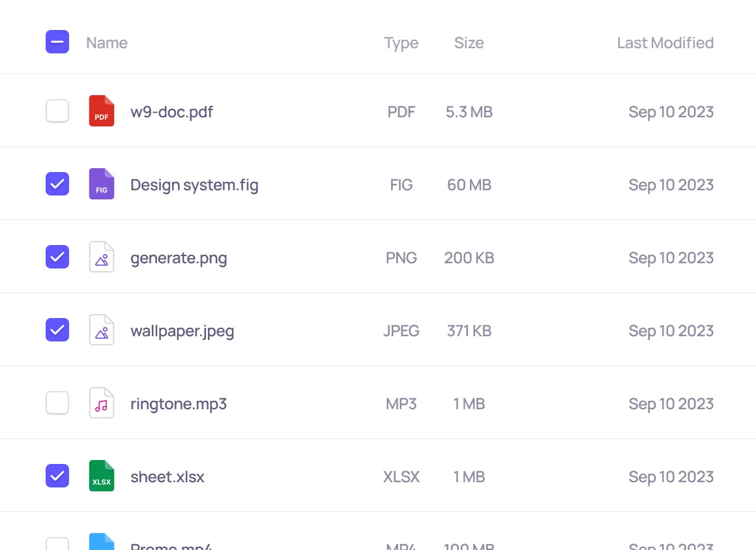The image size is (756, 550).
Task: Deselect the generate.png checkbox
Action: [x=57, y=257]
